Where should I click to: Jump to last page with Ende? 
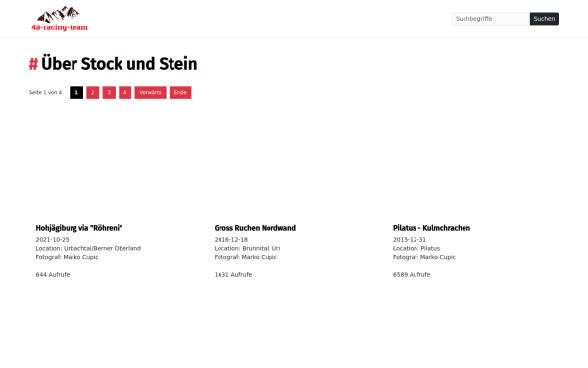click(x=180, y=93)
